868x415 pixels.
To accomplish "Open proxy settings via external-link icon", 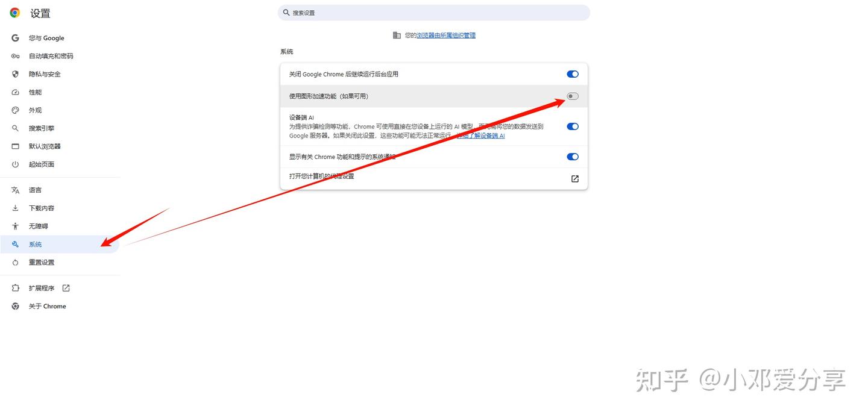I will tap(575, 179).
